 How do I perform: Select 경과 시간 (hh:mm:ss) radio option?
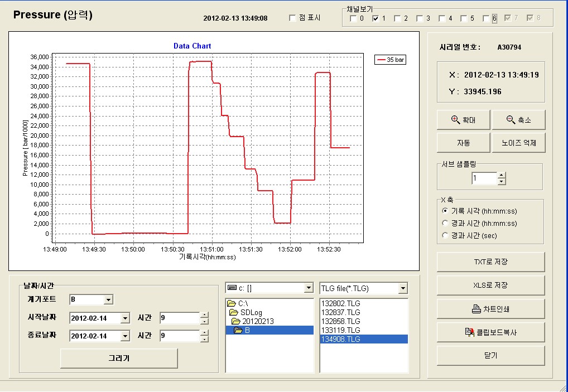coord(445,223)
